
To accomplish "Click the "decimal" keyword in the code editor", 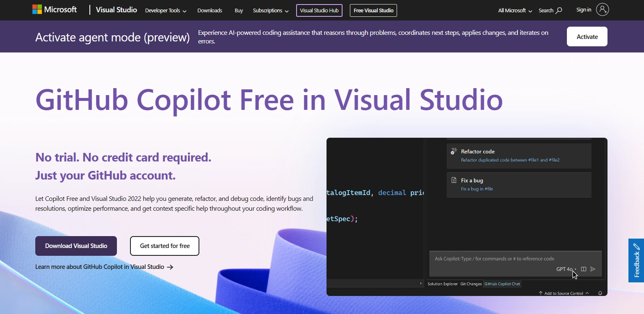I will tap(392, 193).
